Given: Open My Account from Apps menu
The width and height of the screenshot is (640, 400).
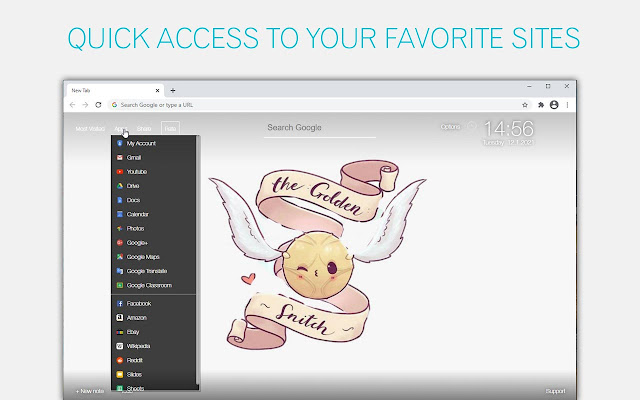Looking at the screenshot, I should 153,143.
